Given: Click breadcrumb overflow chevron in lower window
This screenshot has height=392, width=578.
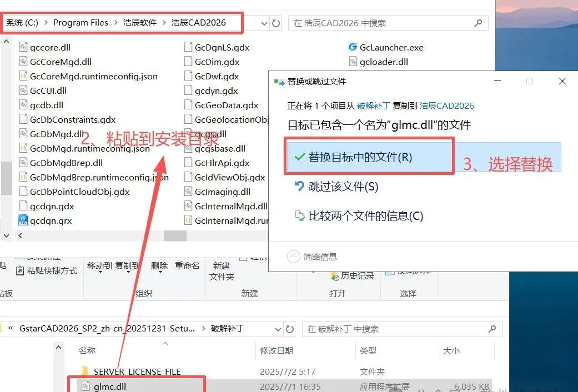Looking at the screenshot, I should click(x=11, y=329).
